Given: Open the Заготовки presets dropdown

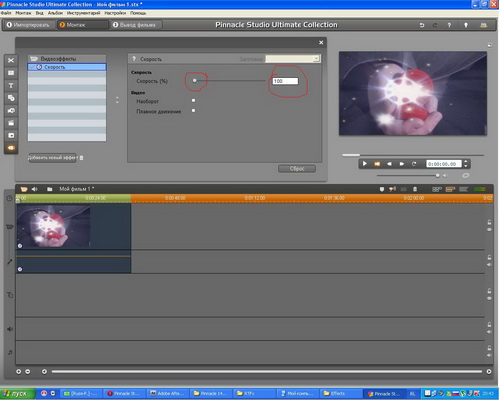Looking at the screenshot, I should (x=293, y=59).
